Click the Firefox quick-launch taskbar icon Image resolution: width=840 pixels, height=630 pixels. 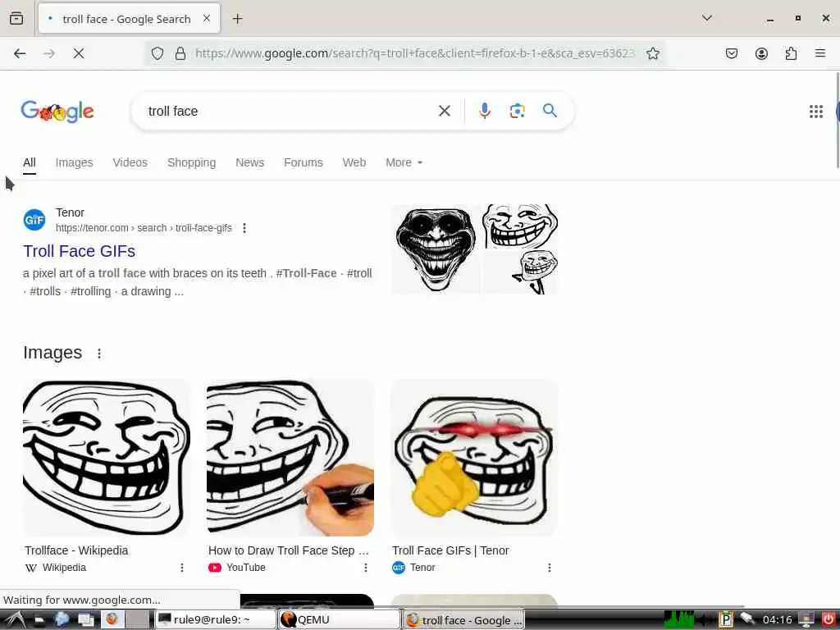(x=112, y=620)
